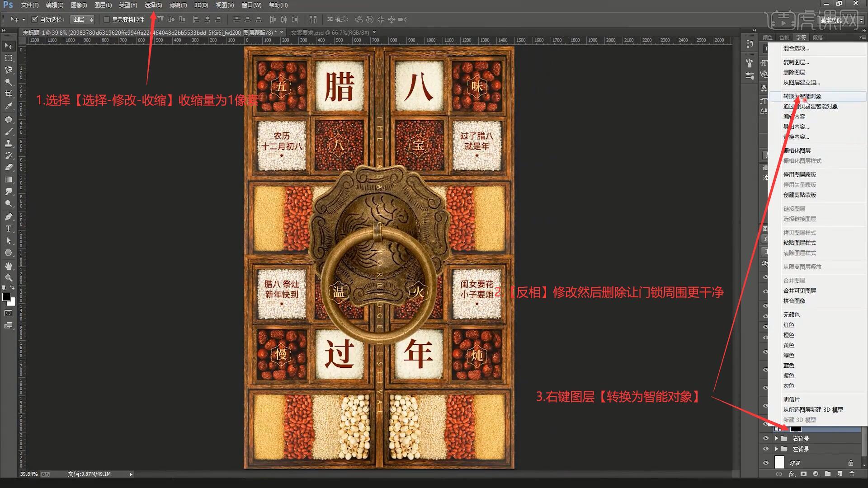This screenshot has height=488, width=868.
Task: Click the add layer style fx icon
Action: [x=792, y=474]
